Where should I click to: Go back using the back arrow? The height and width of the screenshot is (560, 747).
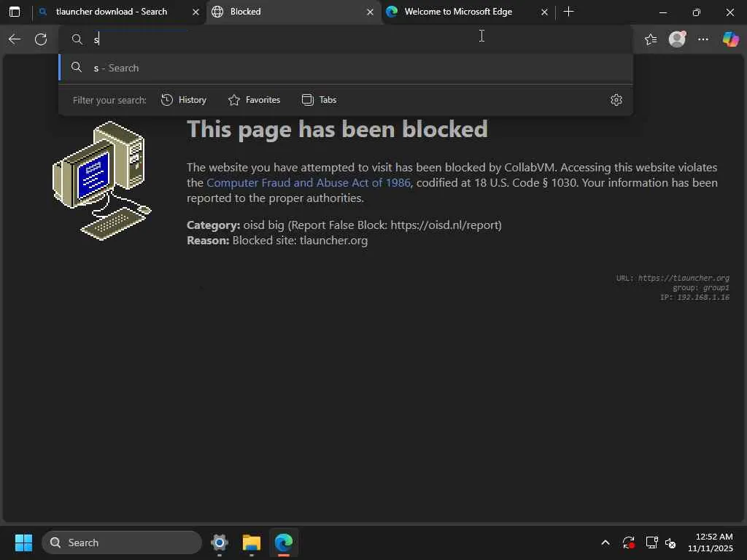15,39
